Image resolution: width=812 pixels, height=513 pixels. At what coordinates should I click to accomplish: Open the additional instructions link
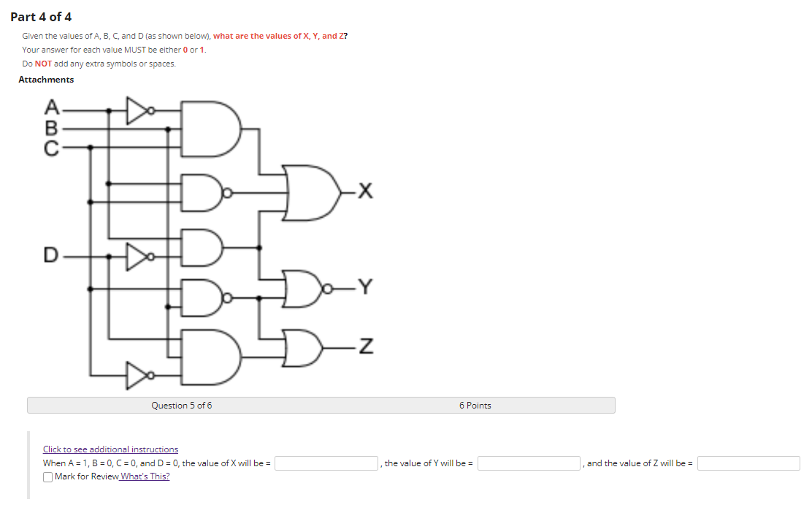pos(110,449)
